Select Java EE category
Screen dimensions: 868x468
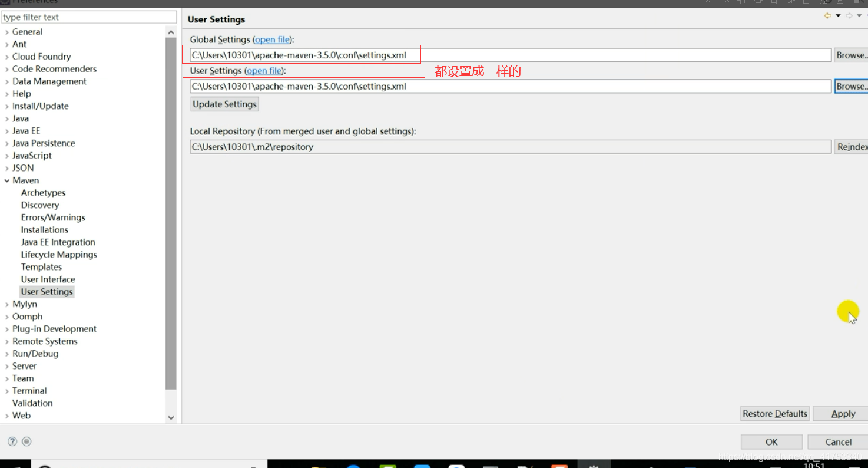[26, 131]
